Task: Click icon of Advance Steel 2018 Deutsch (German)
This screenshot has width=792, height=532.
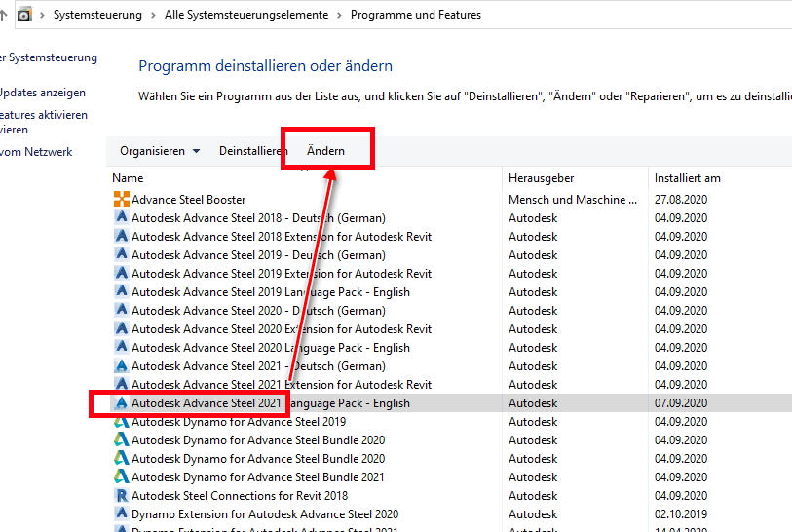Action: (x=121, y=217)
